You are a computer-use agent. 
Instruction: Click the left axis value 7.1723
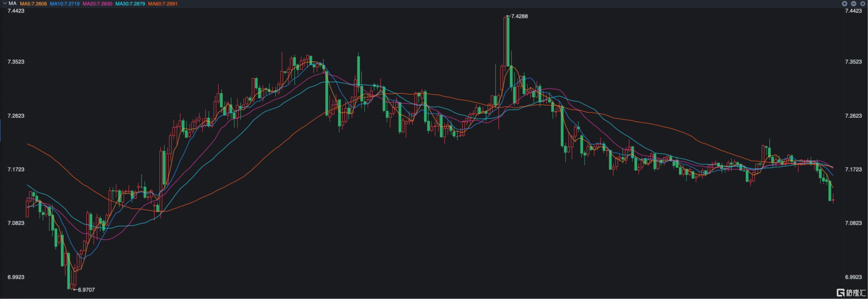(16, 169)
